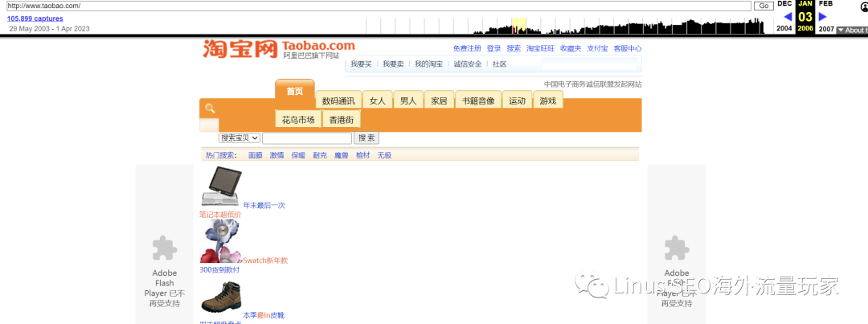Open the 本季最In皮靴 link
The width and height of the screenshot is (868, 324).
click(264, 316)
